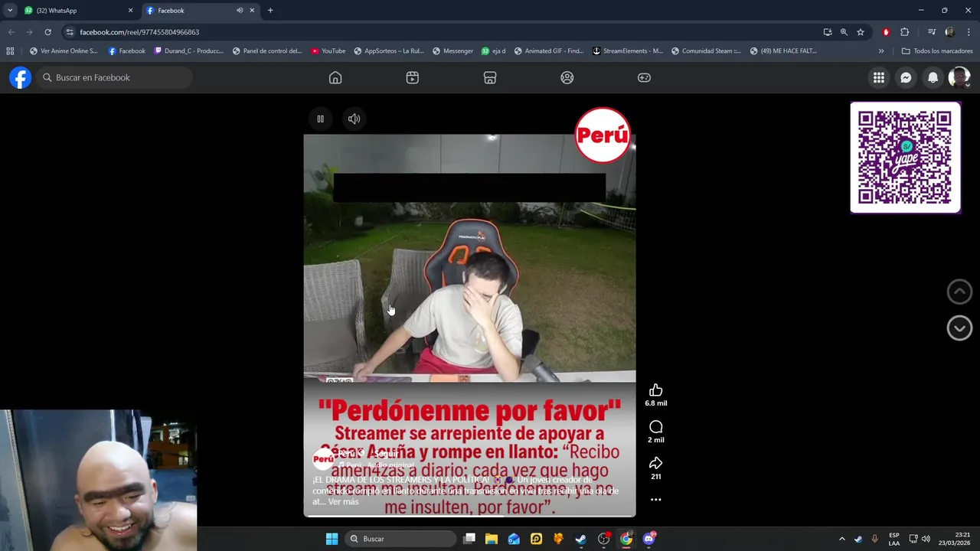Screen dimensions: 980x551
Task: Close the Facebook browser tab
Action: 252,11
